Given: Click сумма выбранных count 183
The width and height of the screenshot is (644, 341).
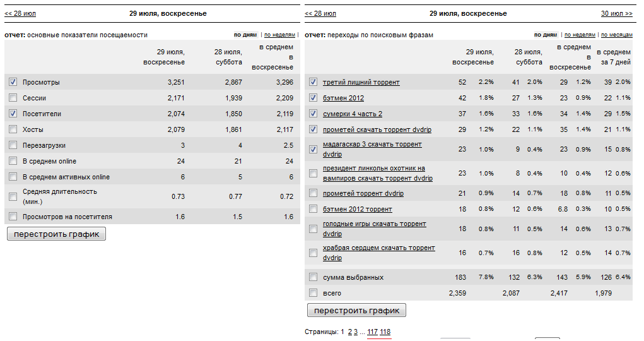Looking at the screenshot, I should [460, 277].
